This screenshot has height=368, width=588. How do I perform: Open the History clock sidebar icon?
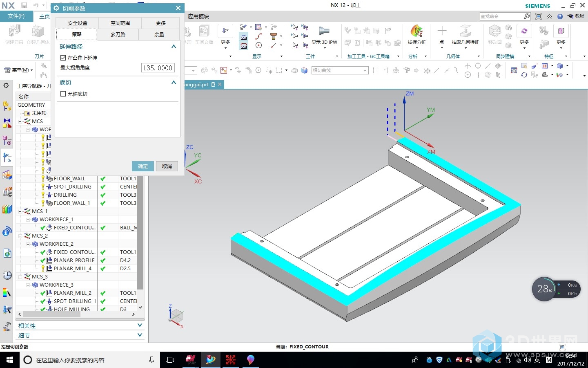tap(7, 275)
